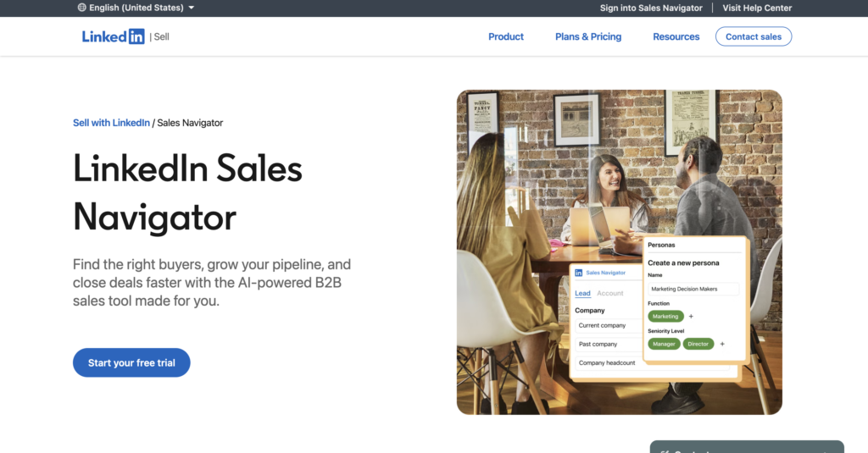868x453 pixels.
Task: Click the Account tab in hero image
Action: (x=610, y=293)
